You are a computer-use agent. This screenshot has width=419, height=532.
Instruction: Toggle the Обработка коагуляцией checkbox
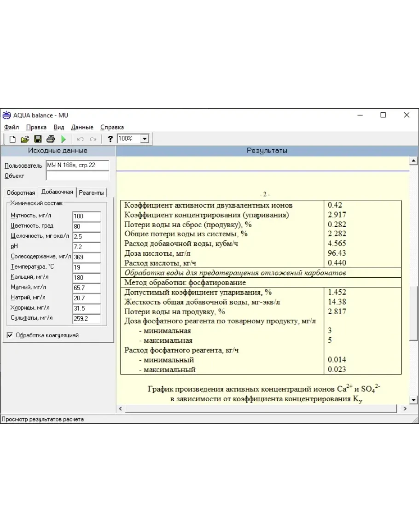pos(10,335)
